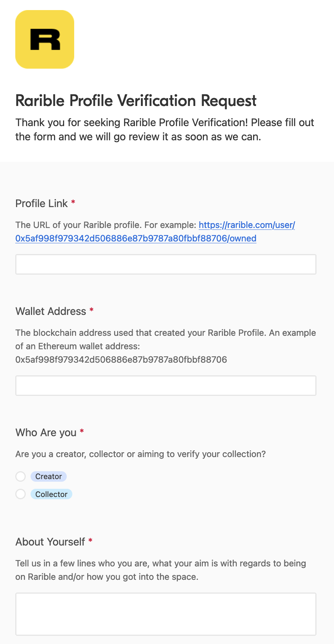Viewport: 334px width, 644px height.
Task: Click the creator or collector question text
Action: (x=140, y=454)
